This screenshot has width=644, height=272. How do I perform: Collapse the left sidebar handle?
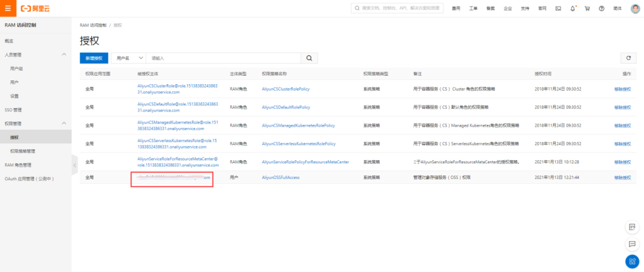pyautogui.click(x=74, y=165)
